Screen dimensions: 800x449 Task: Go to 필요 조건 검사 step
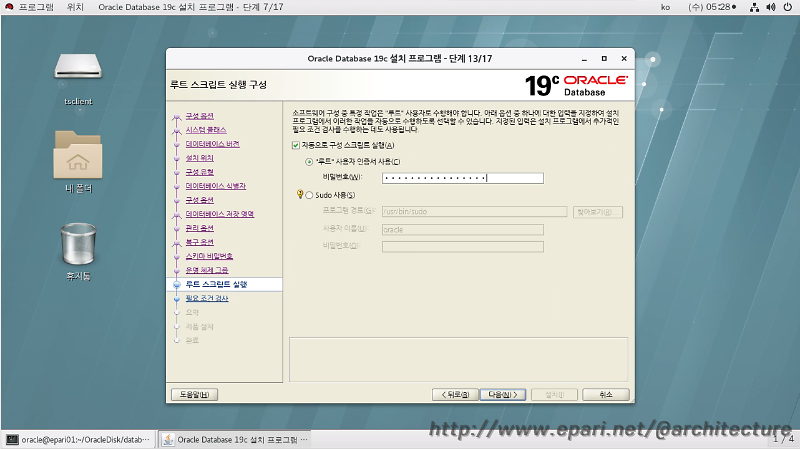(x=207, y=298)
